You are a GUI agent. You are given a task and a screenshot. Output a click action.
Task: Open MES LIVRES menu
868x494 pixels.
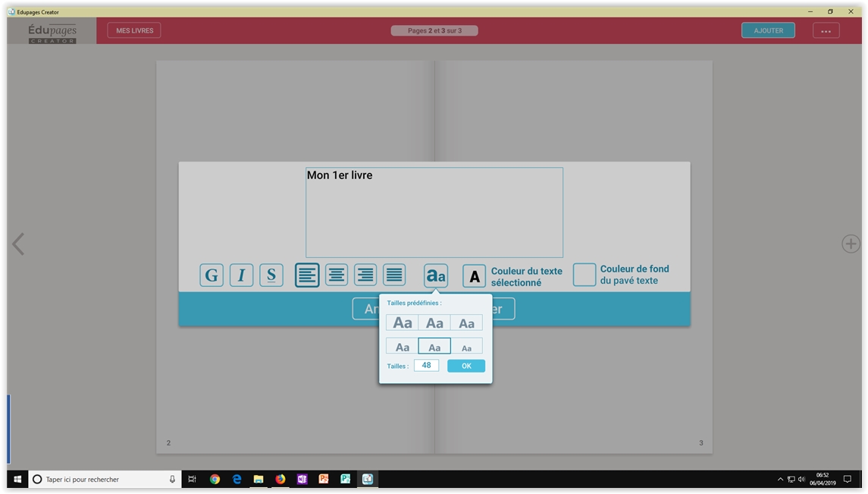(134, 30)
